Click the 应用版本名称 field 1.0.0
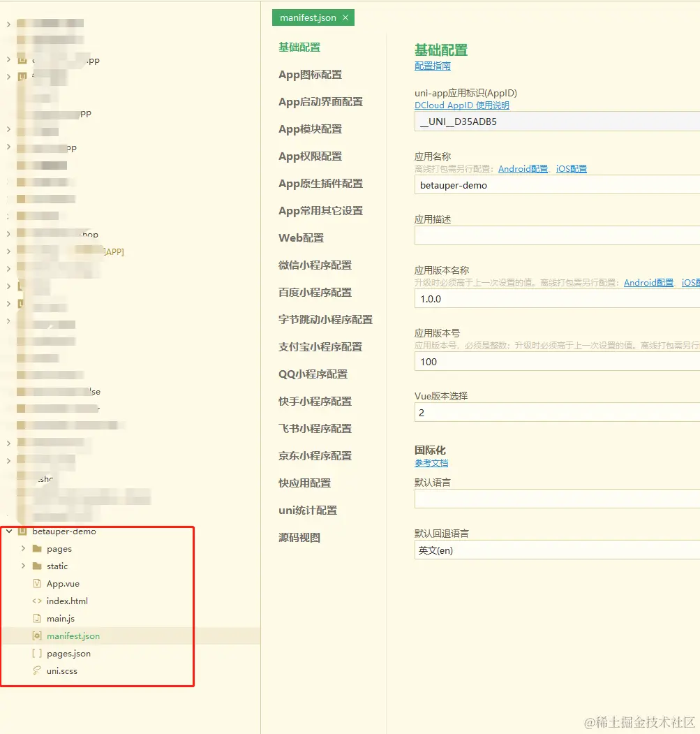 [x=557, y=299]
